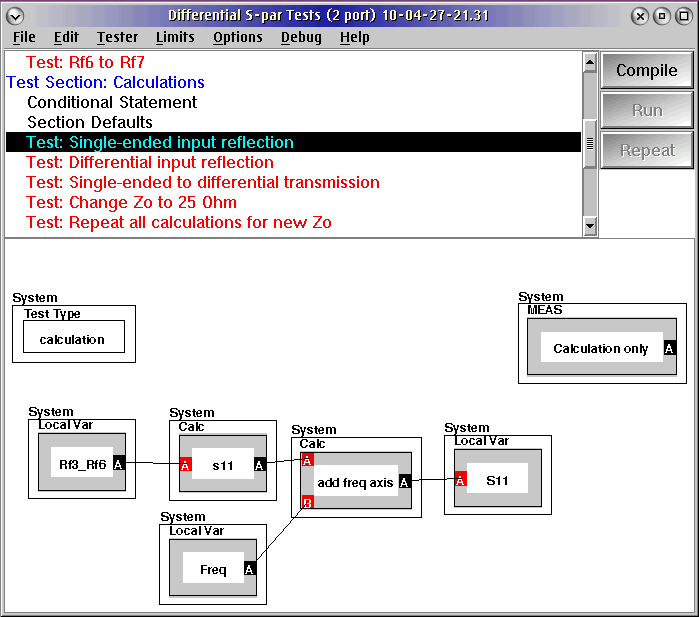Click the Repeat button
This screenshot has width=699, height=617.
pyautogui.click(x=646, y=151)
